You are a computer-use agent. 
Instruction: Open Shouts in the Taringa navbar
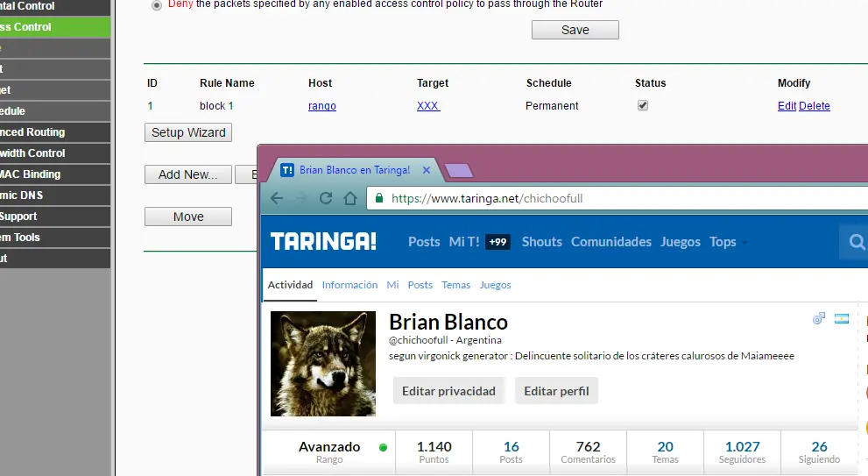542,242
